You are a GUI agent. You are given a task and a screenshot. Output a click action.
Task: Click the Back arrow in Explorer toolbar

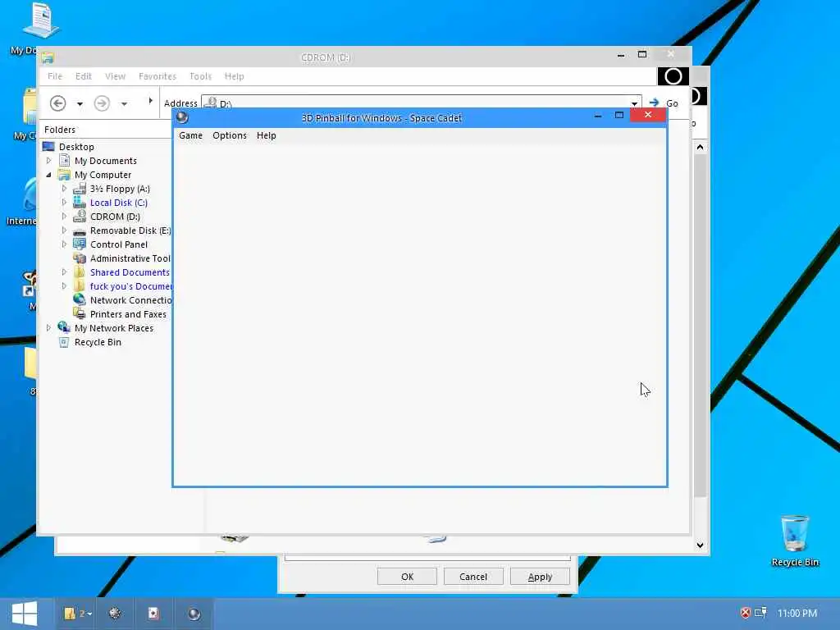pos(58,103)
